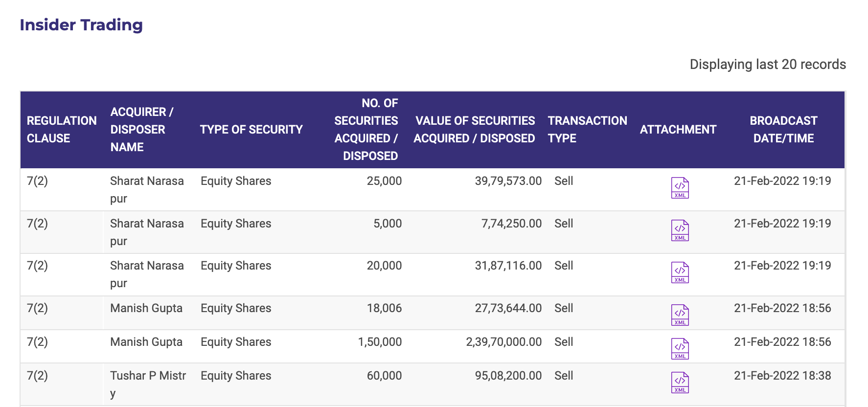The image size is (868, 407).
Task: Click the Attachment column header
Action: 678,130
